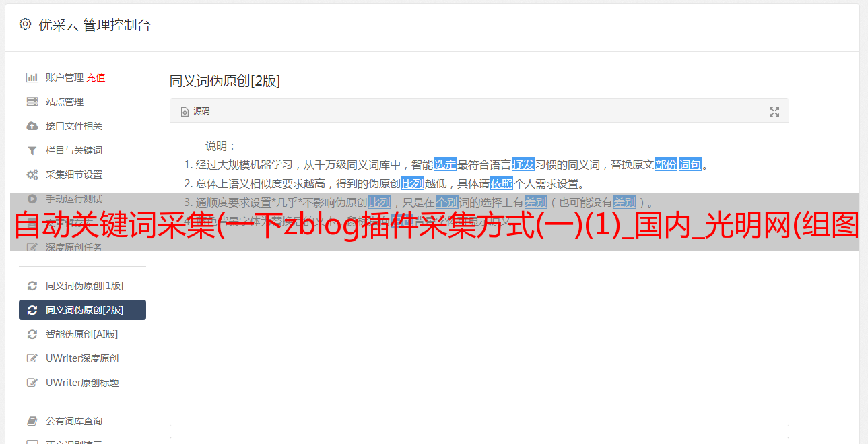The width and height of the screenshot is (868, 444).
Task: Toggle fullscreen editor expand icon
Action: tap(774, 112)
